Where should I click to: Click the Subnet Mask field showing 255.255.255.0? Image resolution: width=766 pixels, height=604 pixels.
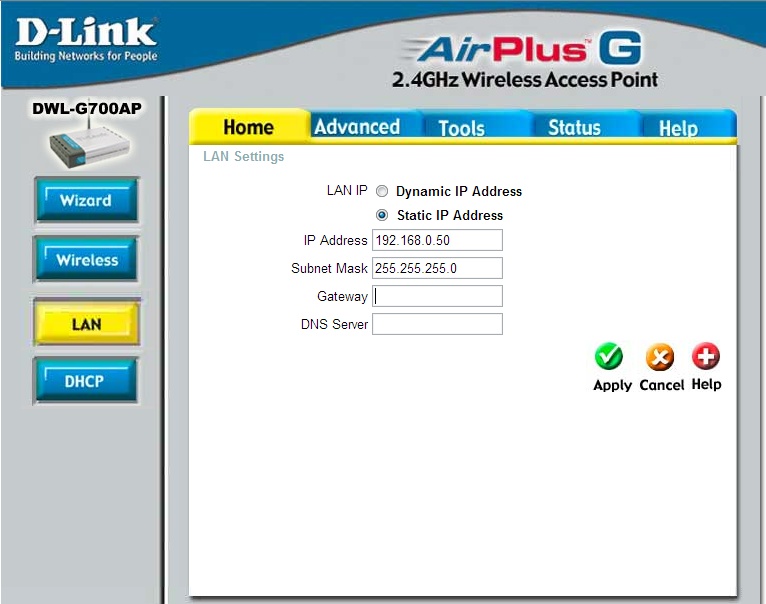(437, 268)
